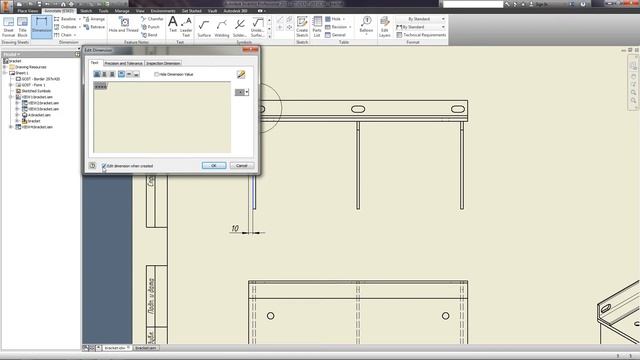Open the Hole table dropdown arrow

tap(344, 19)
